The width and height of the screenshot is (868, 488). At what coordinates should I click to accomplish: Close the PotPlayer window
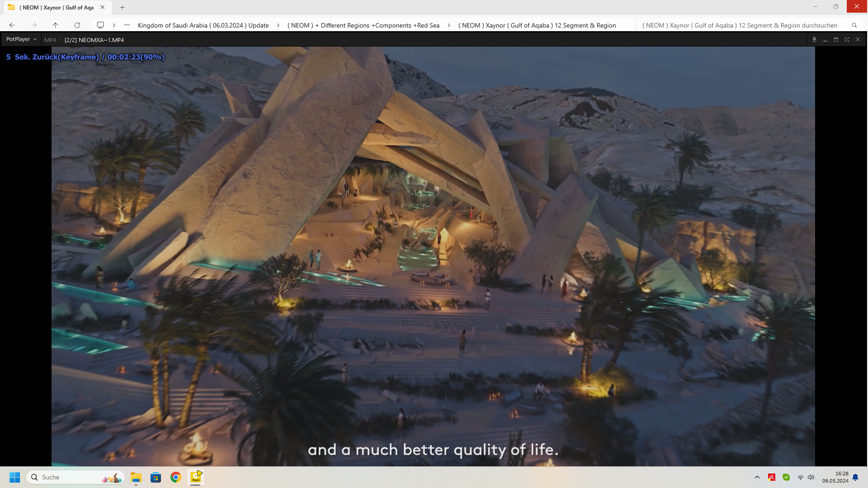[x=858, y=40]
